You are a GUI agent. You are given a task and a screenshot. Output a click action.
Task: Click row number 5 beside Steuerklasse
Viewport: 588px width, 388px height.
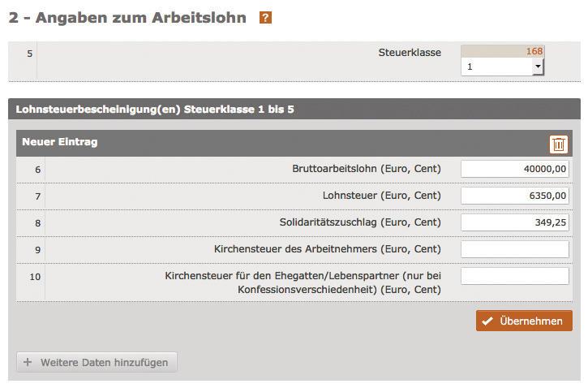(x=30, y=54)
